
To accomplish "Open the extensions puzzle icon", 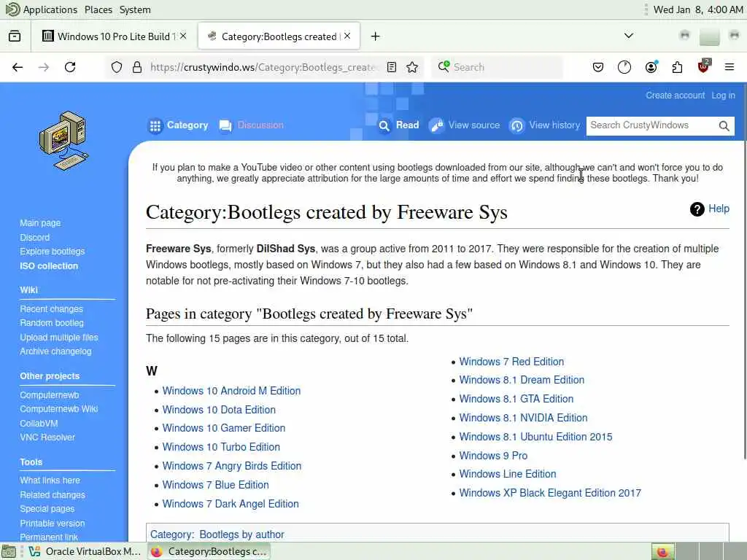I will coord(677,67).
